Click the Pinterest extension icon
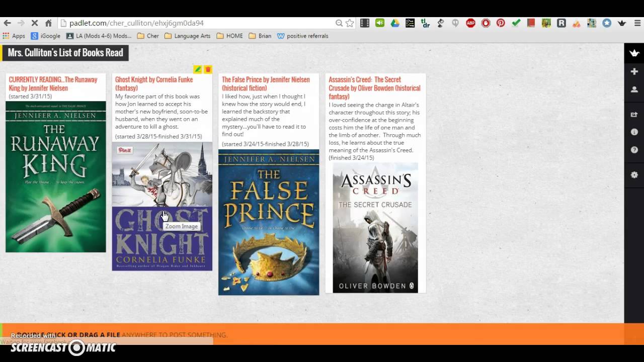644x362 pixels. [x=501, y=23]
